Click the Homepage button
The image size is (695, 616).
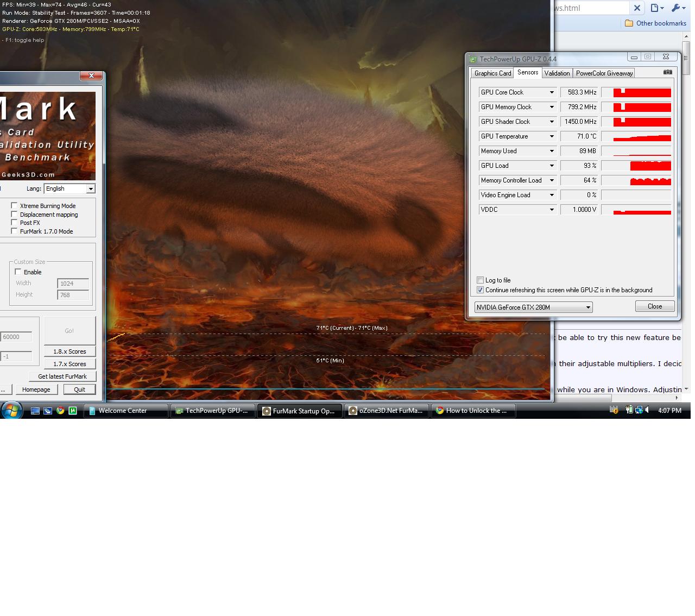(x=36, y=389)
